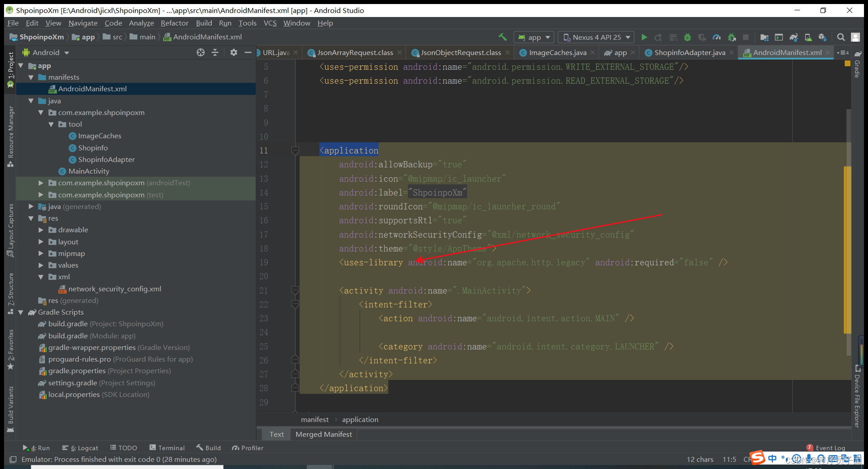Open the Analyze menu
The image size is (868, 469).
[141, 23]
